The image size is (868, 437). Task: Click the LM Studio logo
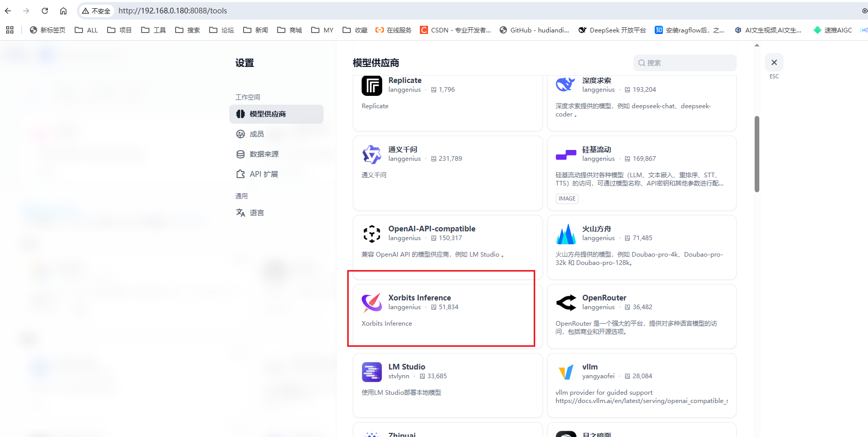pyautogui.click(x=372, y=372)
